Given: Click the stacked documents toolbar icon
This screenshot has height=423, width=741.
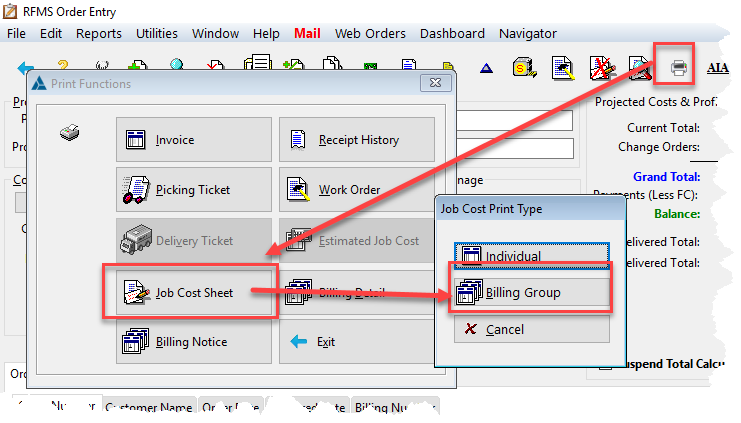Looking at the screenshot, I should click(258, 62).
